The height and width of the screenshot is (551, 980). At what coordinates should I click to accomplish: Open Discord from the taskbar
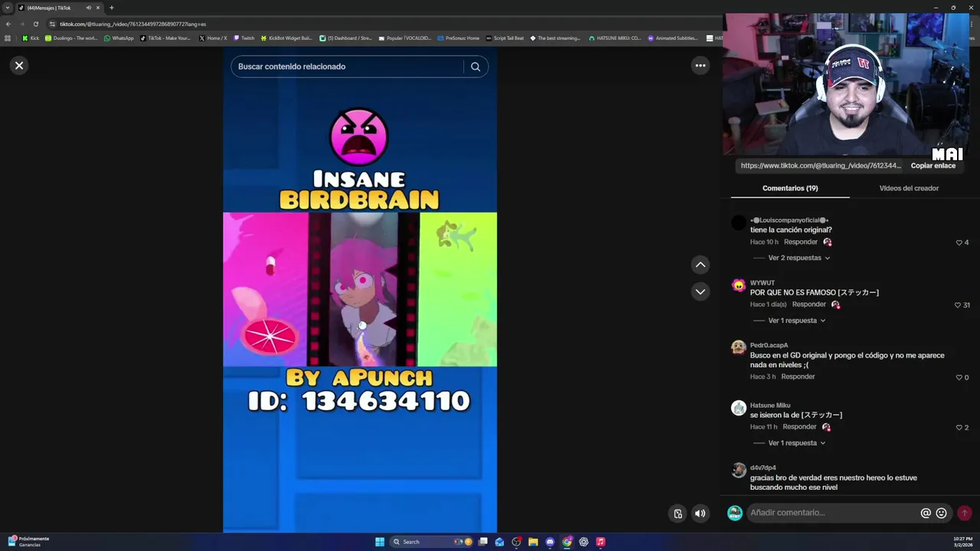click(550, 542)
